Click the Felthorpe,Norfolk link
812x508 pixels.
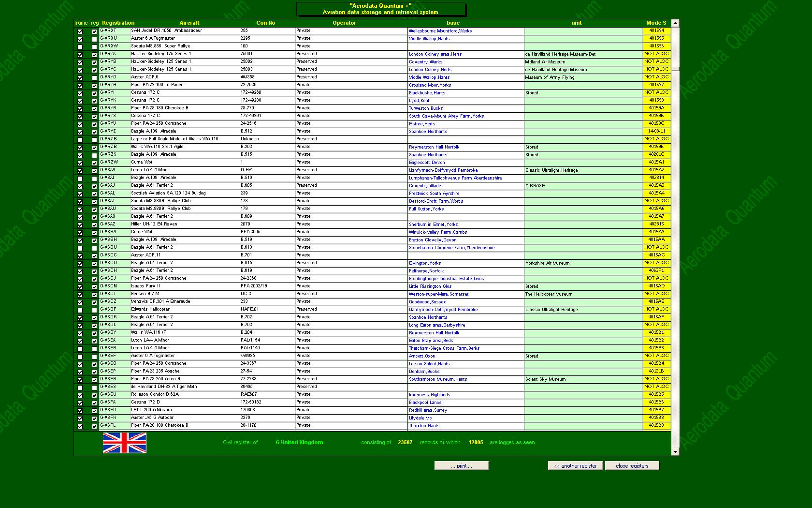(x=426, y=271)
